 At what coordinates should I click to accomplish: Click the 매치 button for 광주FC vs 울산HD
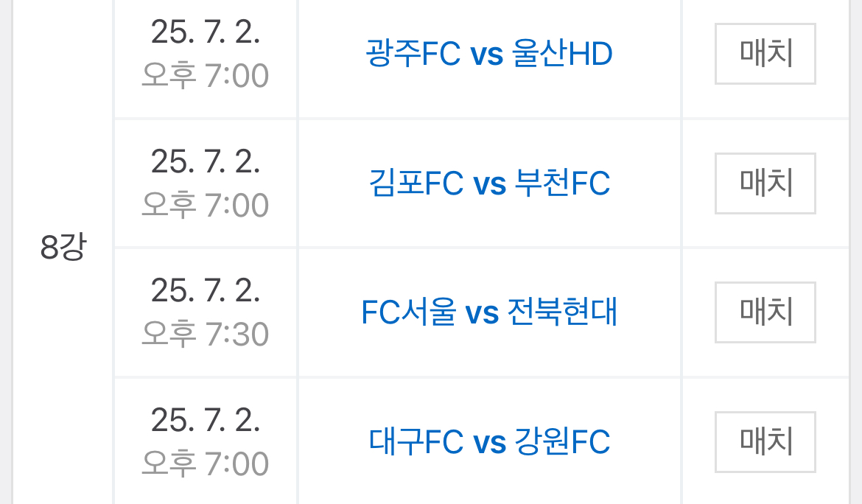point(765,54)
